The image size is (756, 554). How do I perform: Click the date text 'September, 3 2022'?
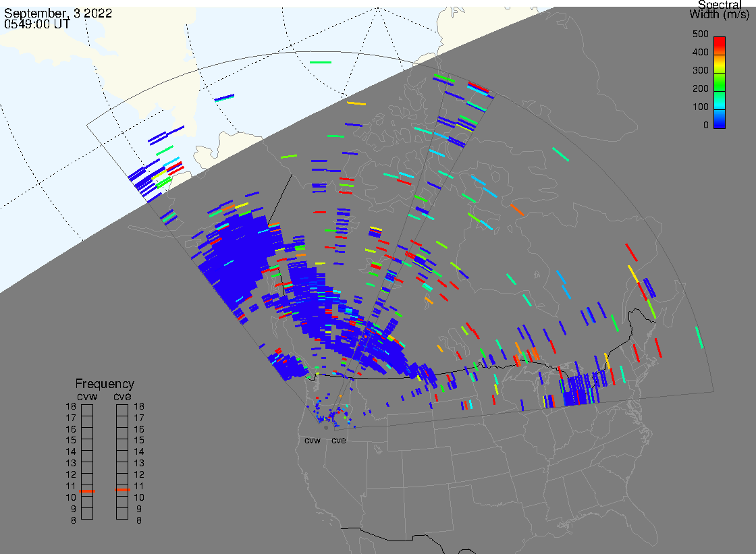[x=58, y=13]
